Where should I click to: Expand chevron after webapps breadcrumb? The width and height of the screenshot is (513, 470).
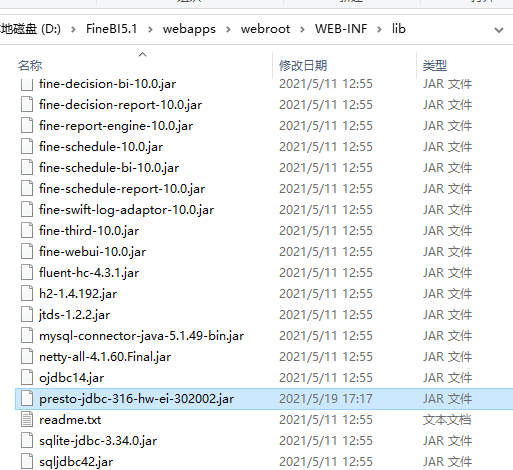pos(228,29)
